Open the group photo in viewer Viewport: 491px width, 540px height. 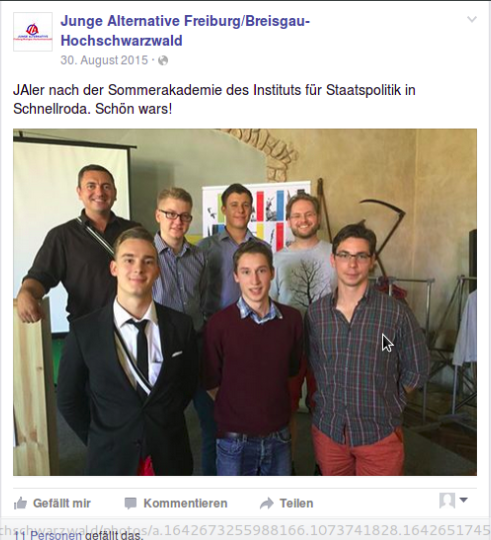(x=245, y=302)
